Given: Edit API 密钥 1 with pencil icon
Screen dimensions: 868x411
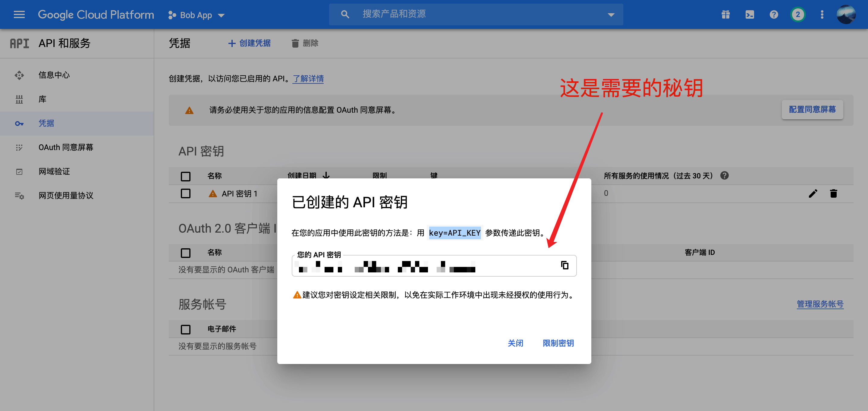Looking at the screenshot, I should coord(813,193).
